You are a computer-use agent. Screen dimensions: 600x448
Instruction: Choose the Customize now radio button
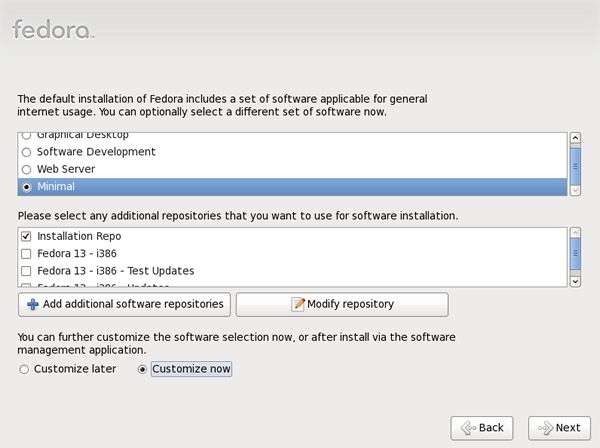142,369
